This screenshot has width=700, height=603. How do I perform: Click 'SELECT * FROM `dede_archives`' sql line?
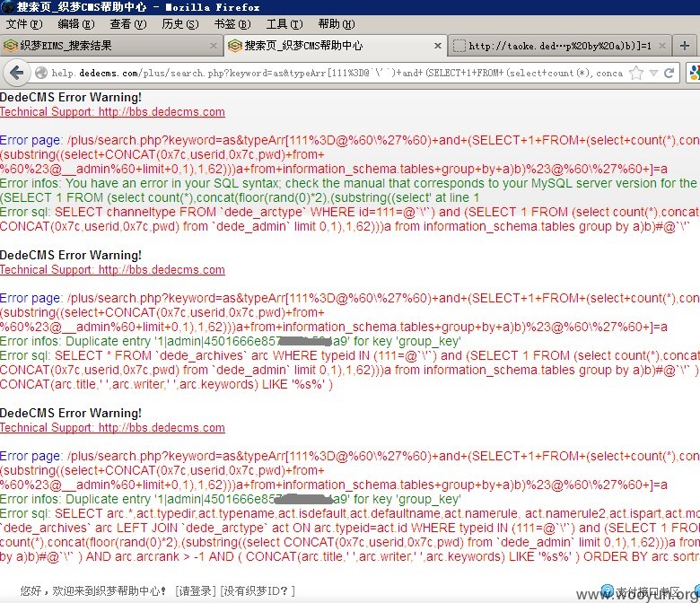(350, 355)
